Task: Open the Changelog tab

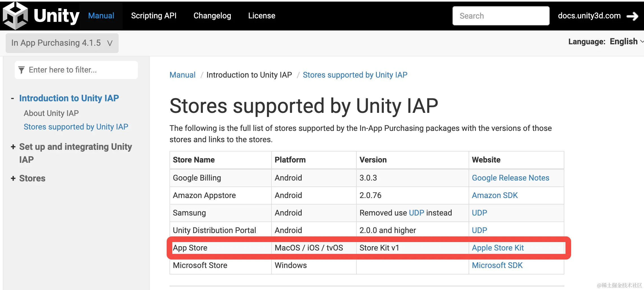Action: [212, 16]
